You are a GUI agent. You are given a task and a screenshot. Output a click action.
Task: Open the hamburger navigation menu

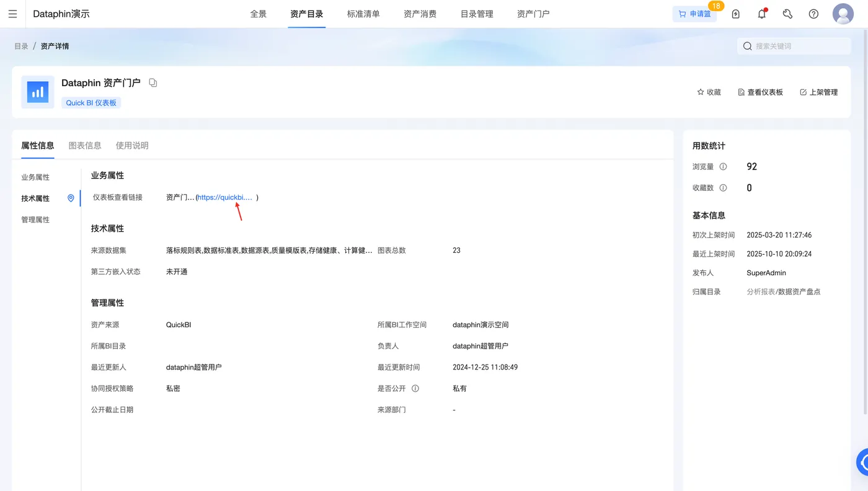(x=12, y=14)
